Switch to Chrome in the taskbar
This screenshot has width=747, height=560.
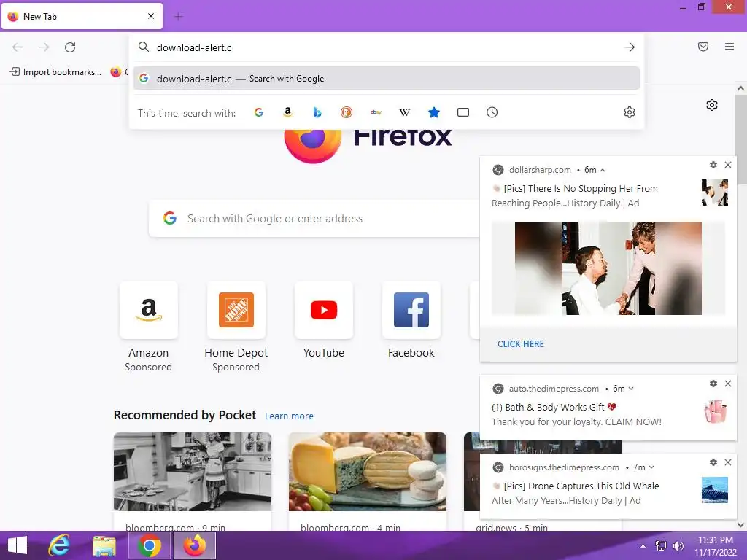pos(149,545)
